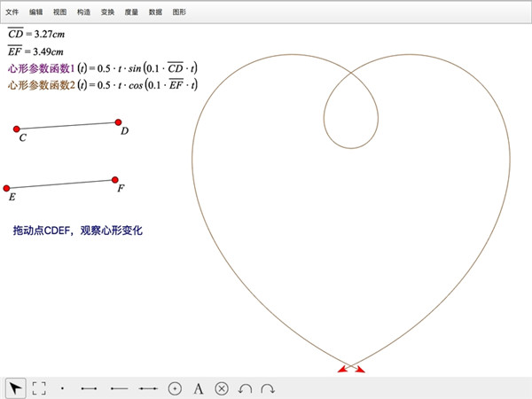Select segment EF line
The image size is (532, 399).
(60, 184)
